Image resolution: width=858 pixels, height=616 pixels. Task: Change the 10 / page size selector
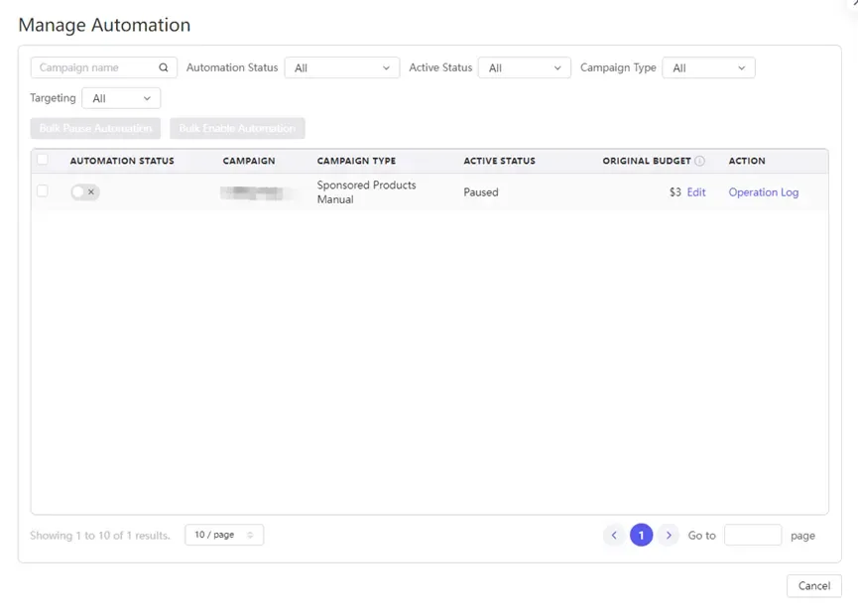[224, 535]
